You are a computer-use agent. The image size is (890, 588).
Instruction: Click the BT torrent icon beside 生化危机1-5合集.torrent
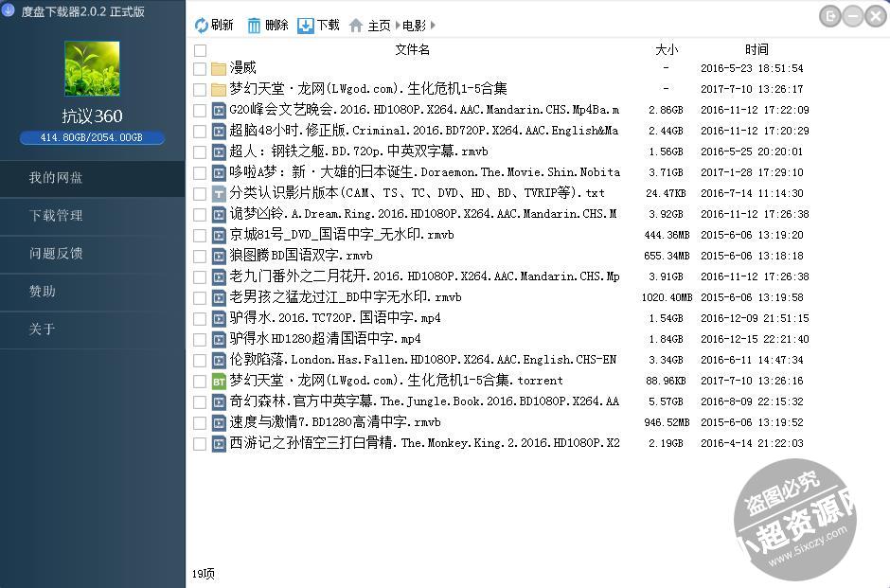[x=219, y=381]
